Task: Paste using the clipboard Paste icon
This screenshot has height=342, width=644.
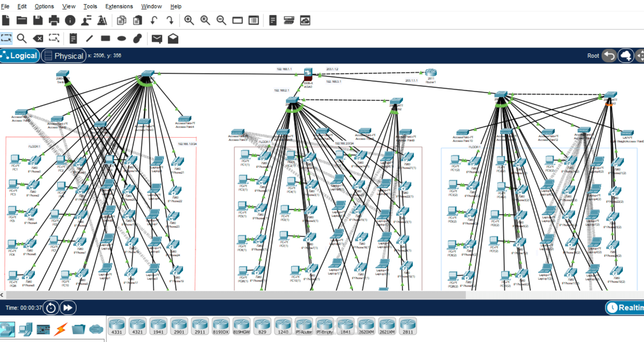Action: click(x=138, y=20)
